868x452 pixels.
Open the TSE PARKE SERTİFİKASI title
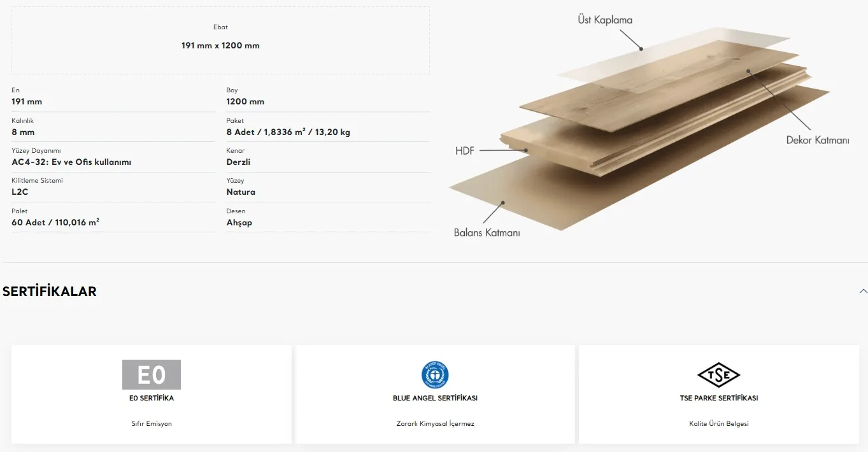718,399
